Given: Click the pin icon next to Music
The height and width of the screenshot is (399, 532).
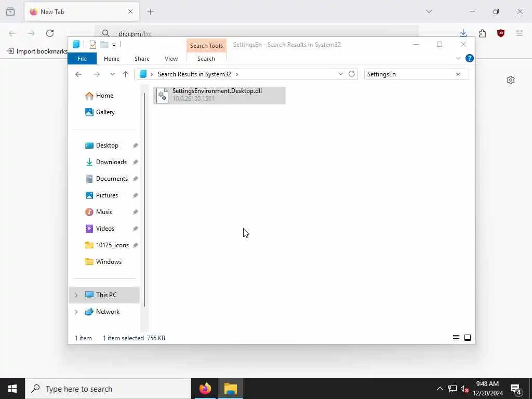Looking at the screenshot, I should pos(136,212).
